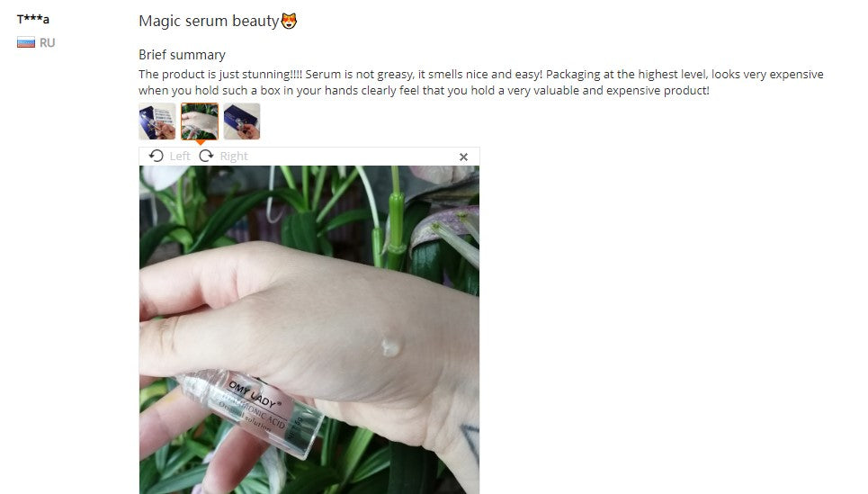Image resolution: width=868 pixels, height=494 pixels.
Task: Click reviewer name T***a
Action: (33, 20)
